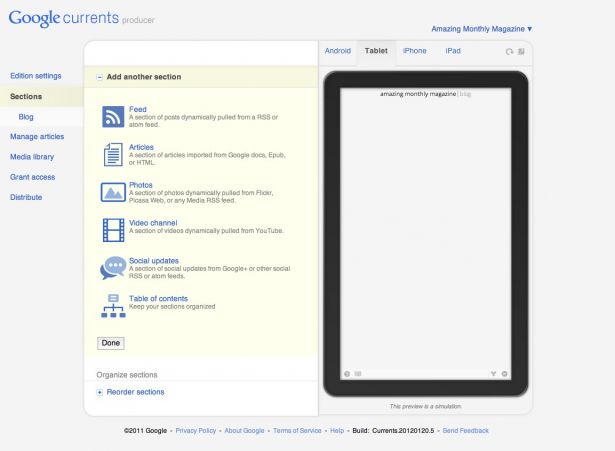Click the grid icon in tablet preview toolbar
Viewport: 615px width, 451px height.
(358, 374)
